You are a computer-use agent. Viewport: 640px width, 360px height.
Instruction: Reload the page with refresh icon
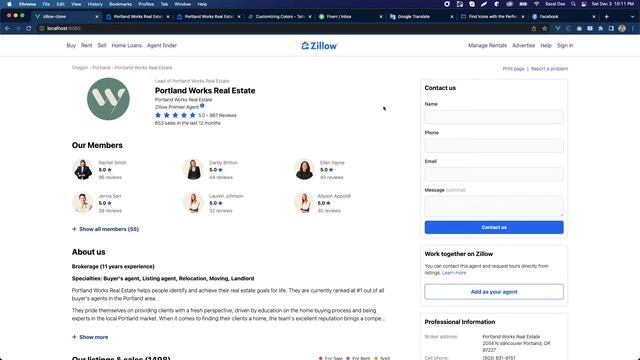[x=29, y=29]
